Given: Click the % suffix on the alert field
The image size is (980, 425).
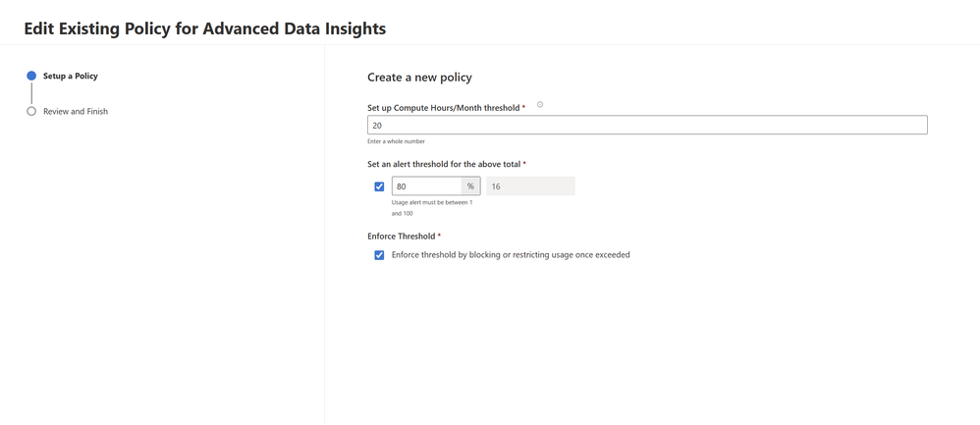Looking at the screenshot, I should [471, 186].
